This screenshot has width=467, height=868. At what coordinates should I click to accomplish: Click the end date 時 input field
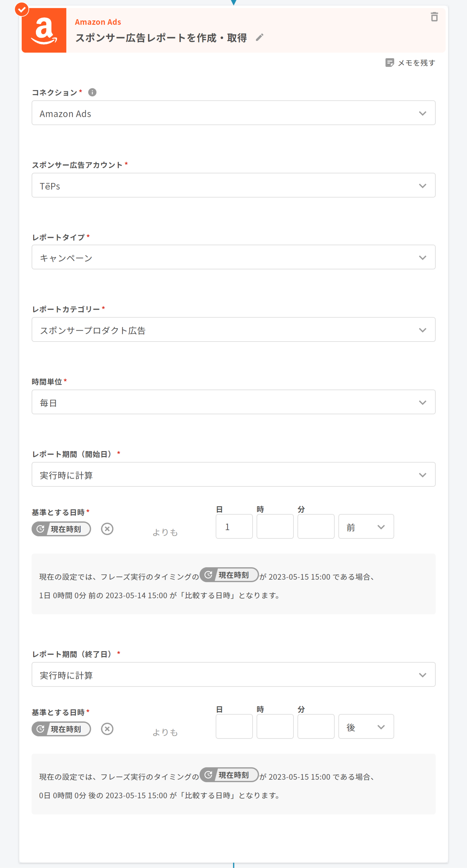(275, 727)
